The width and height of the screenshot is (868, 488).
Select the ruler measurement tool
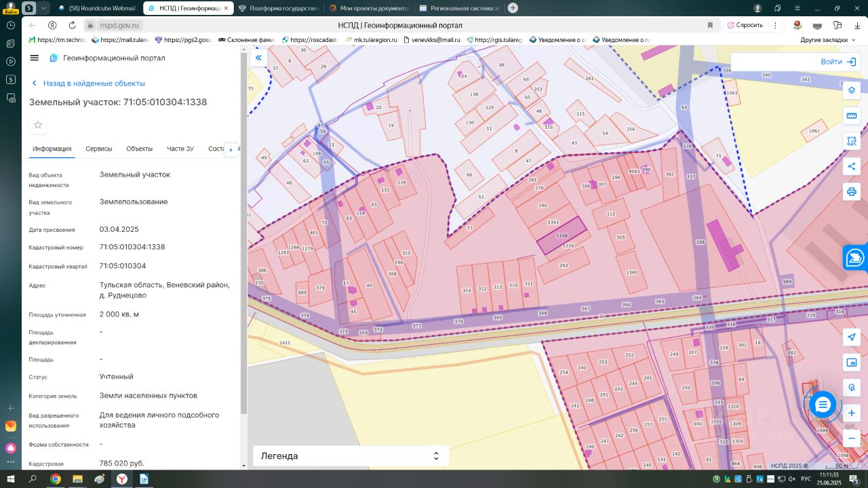[x=852, y=116]
